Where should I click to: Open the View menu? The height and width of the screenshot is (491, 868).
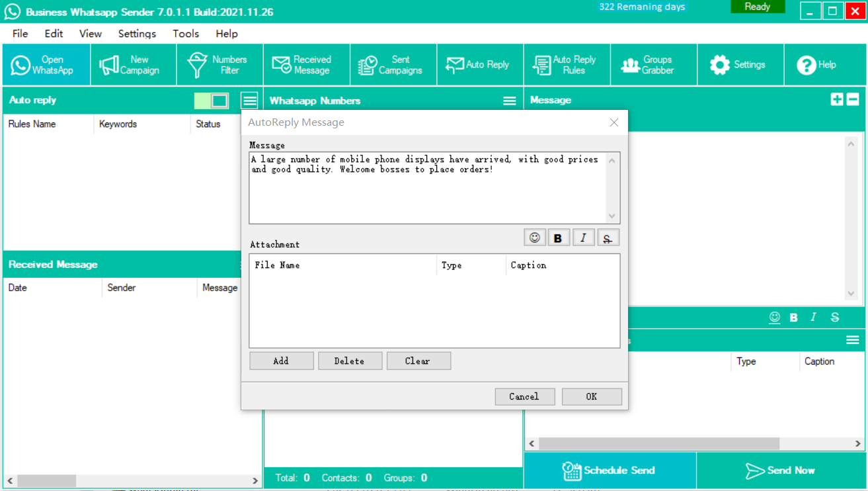tap(91, 34)
